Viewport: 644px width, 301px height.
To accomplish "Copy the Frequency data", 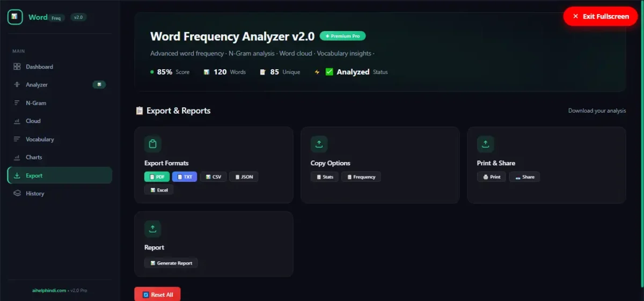I will pos(361,177).
